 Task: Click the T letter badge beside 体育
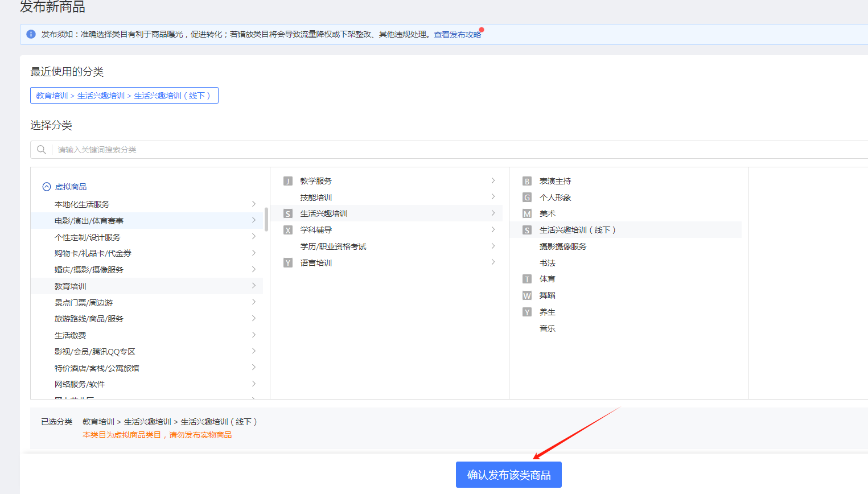coord(527,279)
